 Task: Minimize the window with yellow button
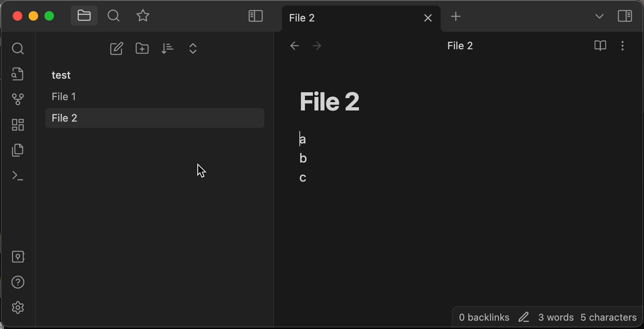click(33, 16)
